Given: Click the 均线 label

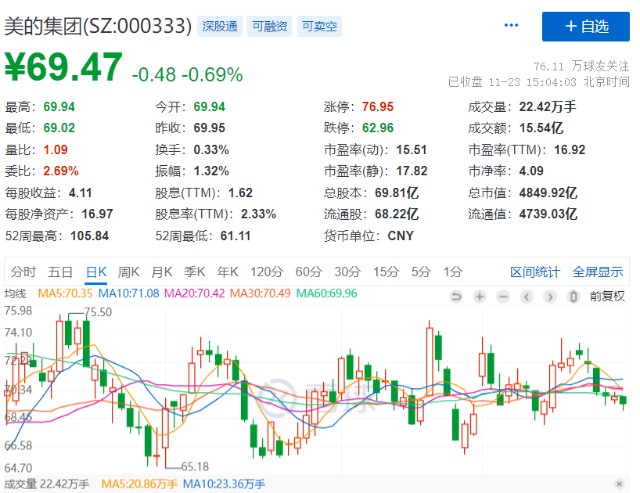Looking at the screenshot, I should [15, 293].
